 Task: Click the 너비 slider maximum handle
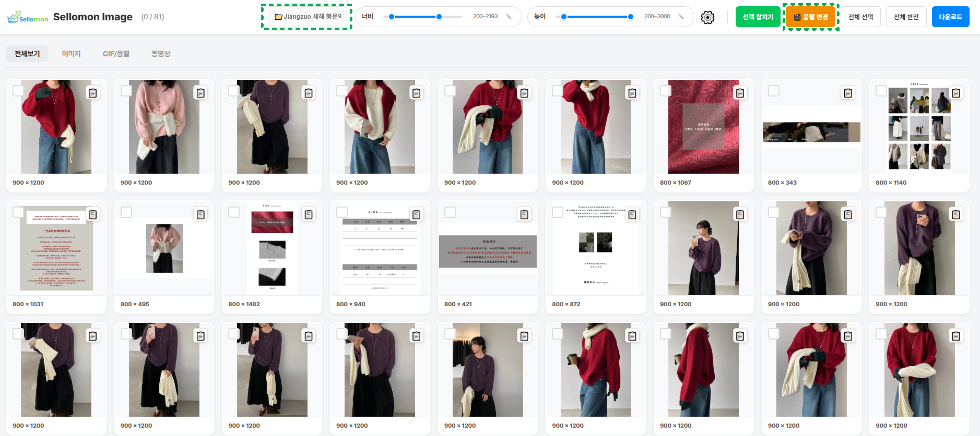(439, 17)
